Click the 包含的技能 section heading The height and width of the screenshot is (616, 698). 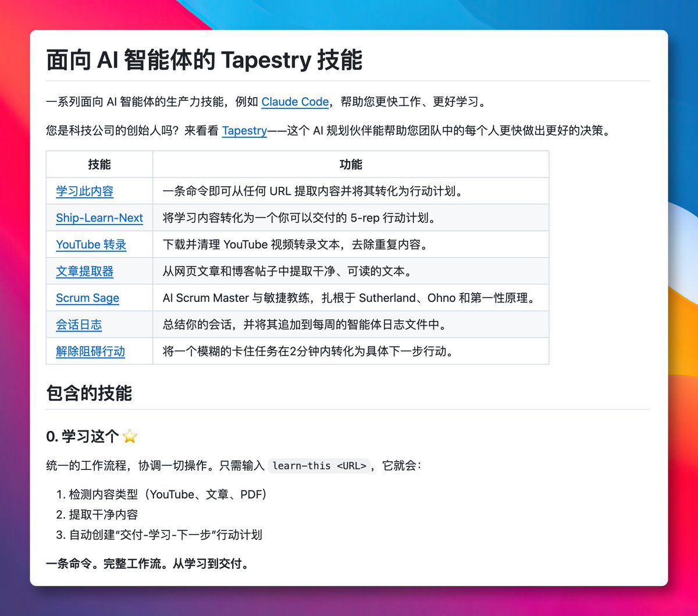click(89, 393)
